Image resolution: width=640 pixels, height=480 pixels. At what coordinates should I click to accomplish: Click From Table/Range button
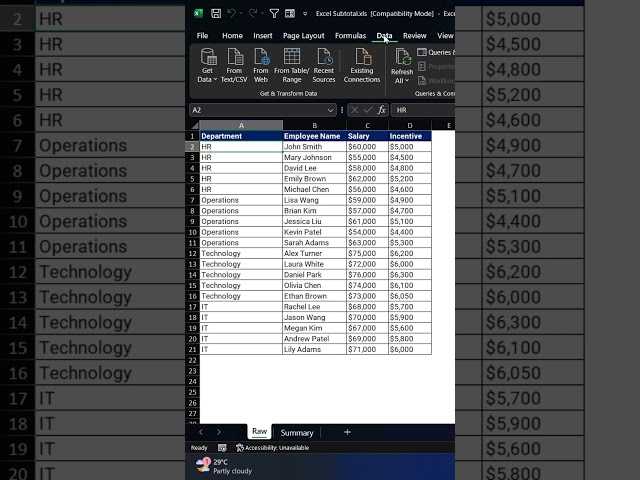[292, 65]
